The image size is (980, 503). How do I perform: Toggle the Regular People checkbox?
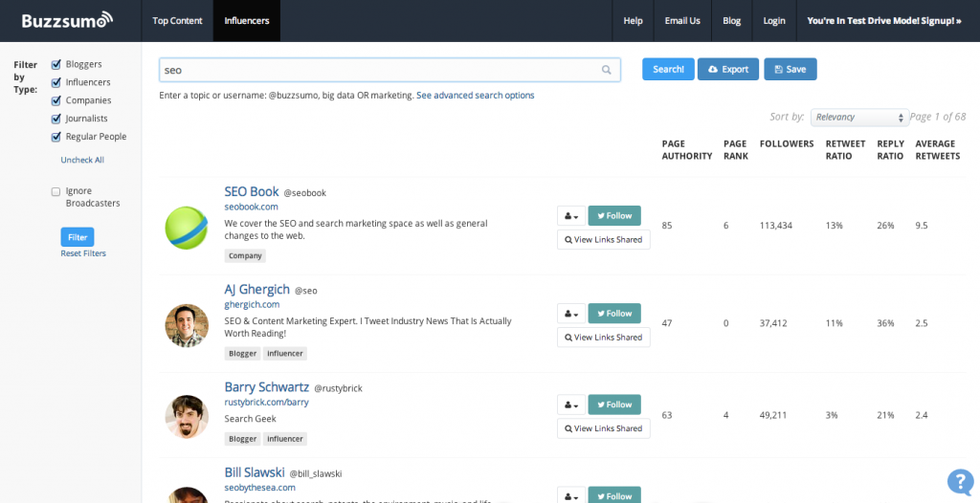pyautogui.click(x=56, y=137)
